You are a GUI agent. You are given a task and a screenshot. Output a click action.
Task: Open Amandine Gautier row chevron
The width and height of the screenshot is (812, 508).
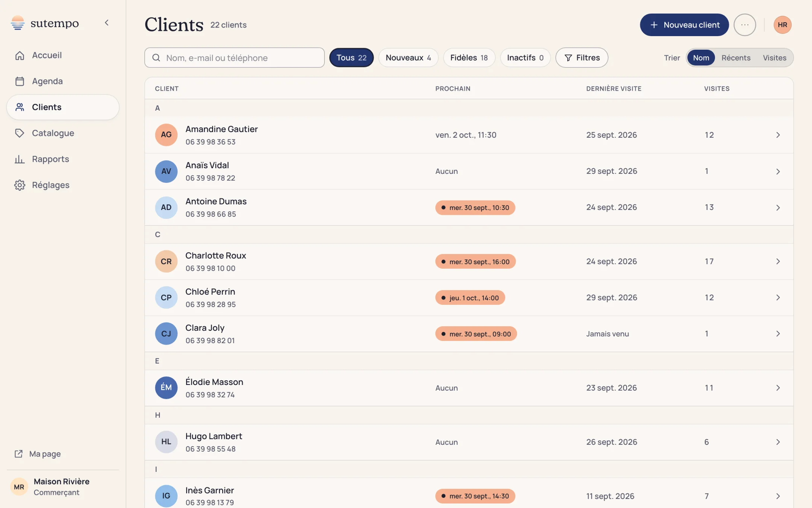tap(778, 135)
